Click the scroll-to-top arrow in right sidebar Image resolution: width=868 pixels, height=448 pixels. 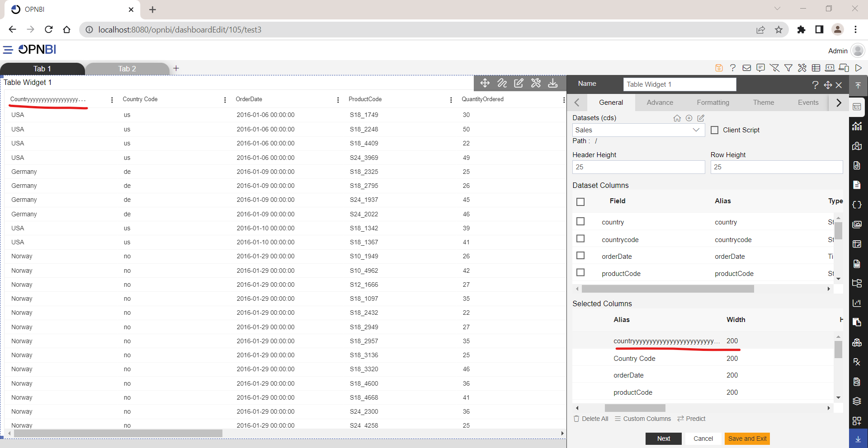coord(858,85)
